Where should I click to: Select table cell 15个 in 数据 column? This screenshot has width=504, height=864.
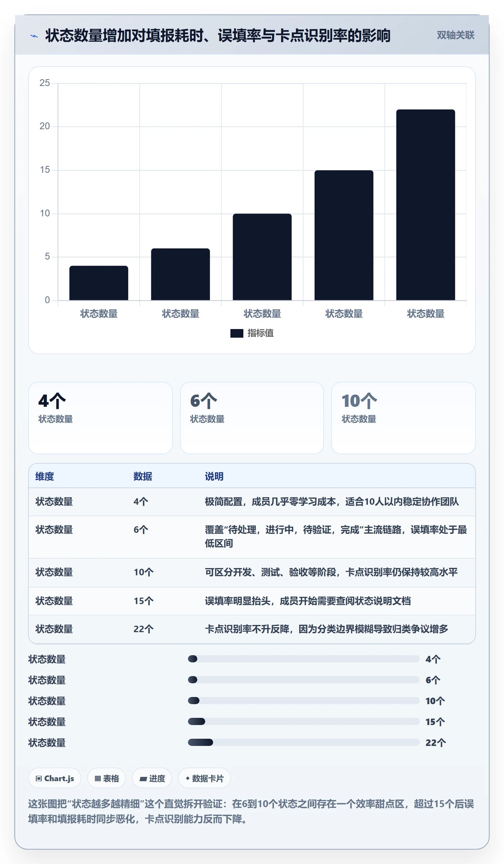144,601
